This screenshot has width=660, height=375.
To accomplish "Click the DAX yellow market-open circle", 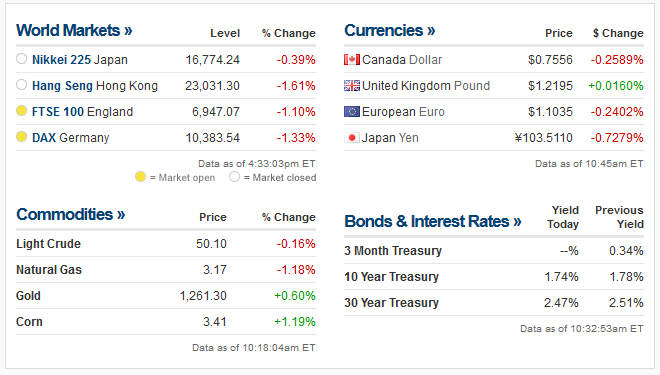I will pos(21,137).
